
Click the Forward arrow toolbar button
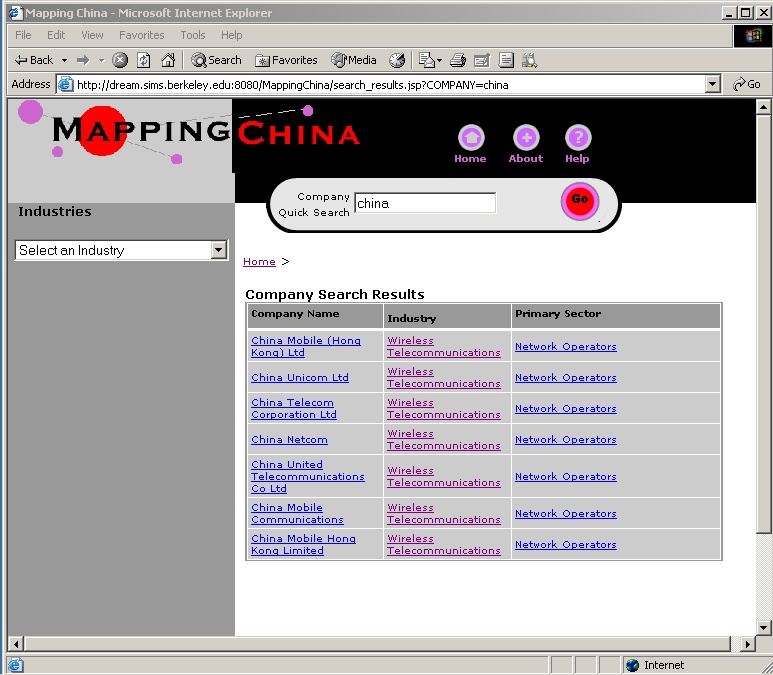click(83, 60)
